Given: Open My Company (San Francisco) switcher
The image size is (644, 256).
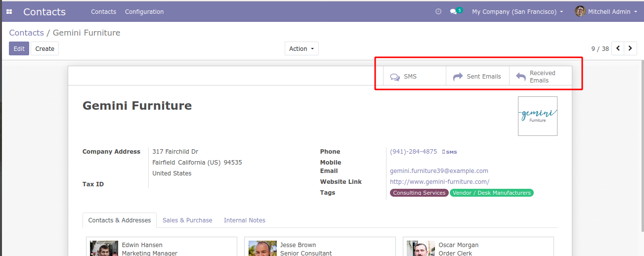Looking at the screenshot, I should pos(517,11).
